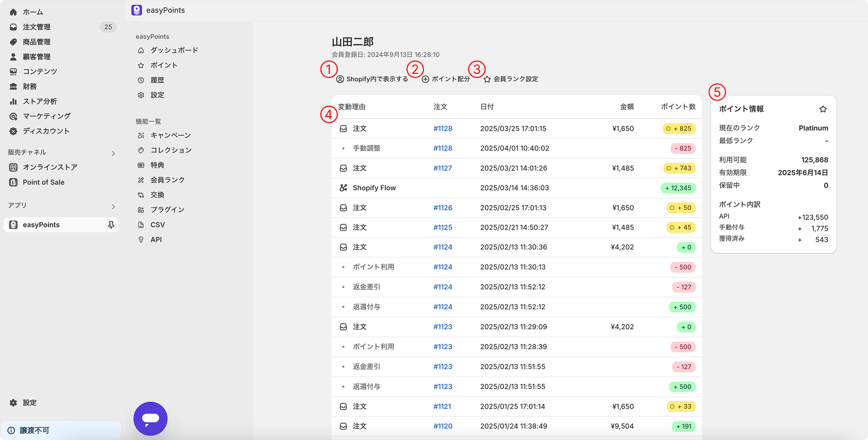Click the 特典 icon

[141, 165]
